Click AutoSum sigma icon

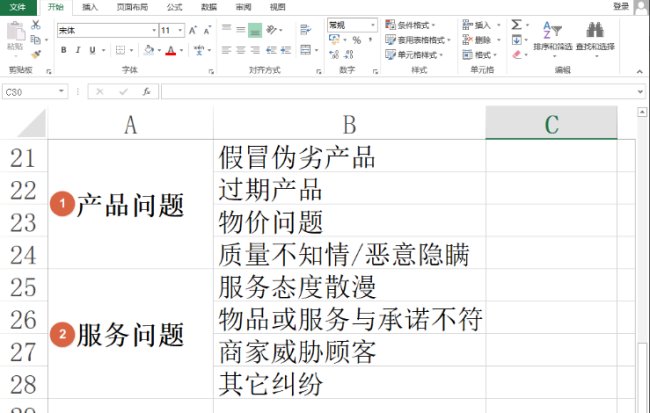pyautogui.click(x=516, y=24)
